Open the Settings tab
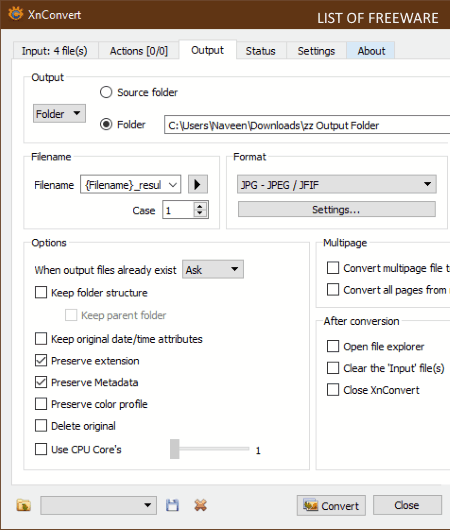This screenshot has height=530, width=450. pyautogui.click(x=316, y=51)
